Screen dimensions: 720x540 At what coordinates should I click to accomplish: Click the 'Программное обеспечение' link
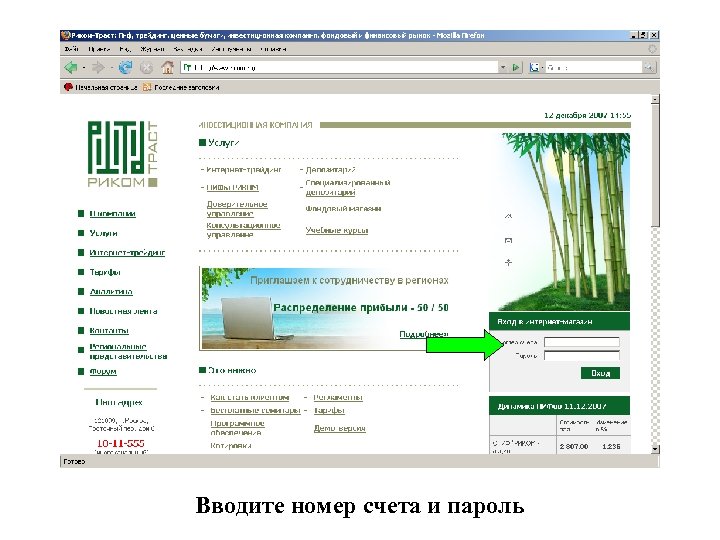click(x=237, y=428)
